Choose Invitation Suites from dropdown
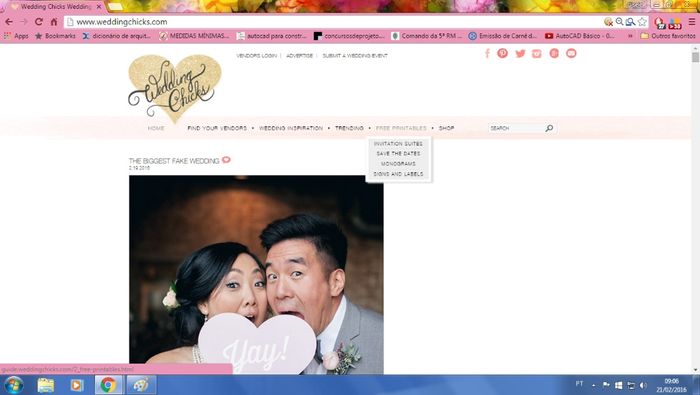 (398, 144)
